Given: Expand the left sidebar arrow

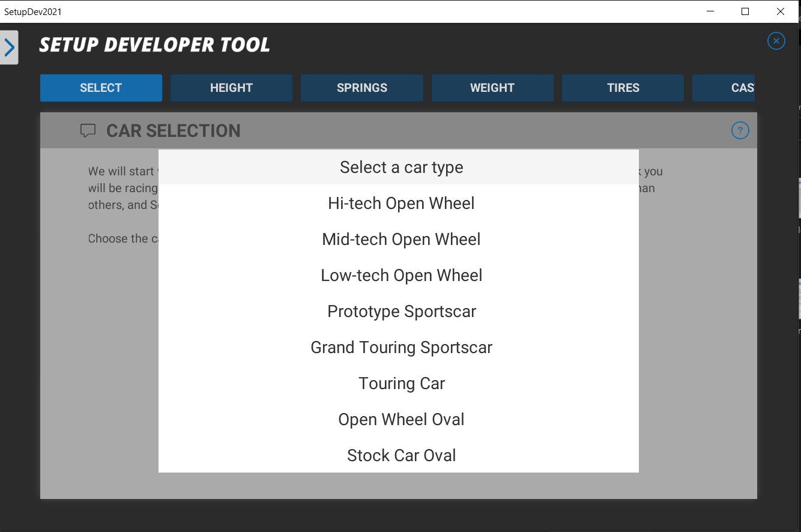Looking at the screenshot, I should coord(10,47).
